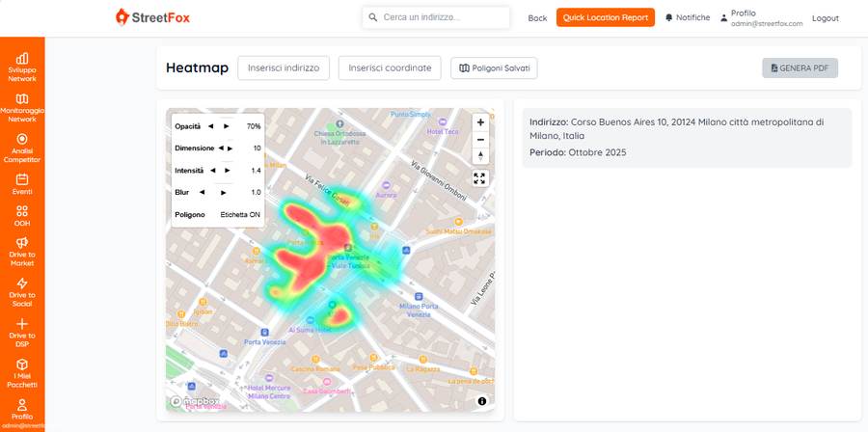
Task: Click the Aurora hotel marker
Action: point(387,185)
